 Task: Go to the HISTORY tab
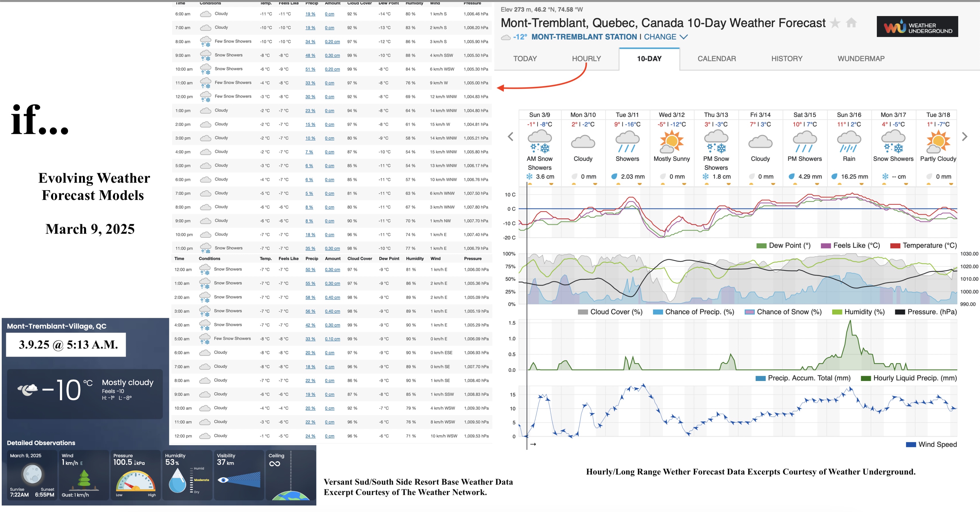click(787, 58)
